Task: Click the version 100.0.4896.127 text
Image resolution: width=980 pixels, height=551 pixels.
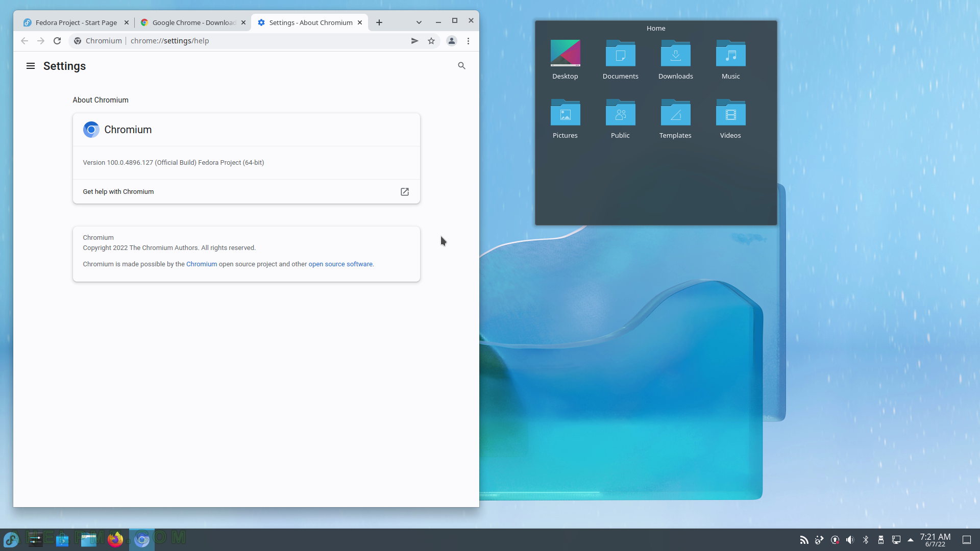Action: pyautogui.click(x=174, y=163)
